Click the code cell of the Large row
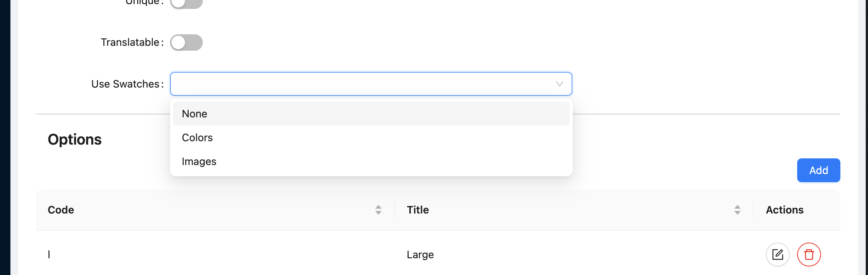 click(x=49, y=255)
